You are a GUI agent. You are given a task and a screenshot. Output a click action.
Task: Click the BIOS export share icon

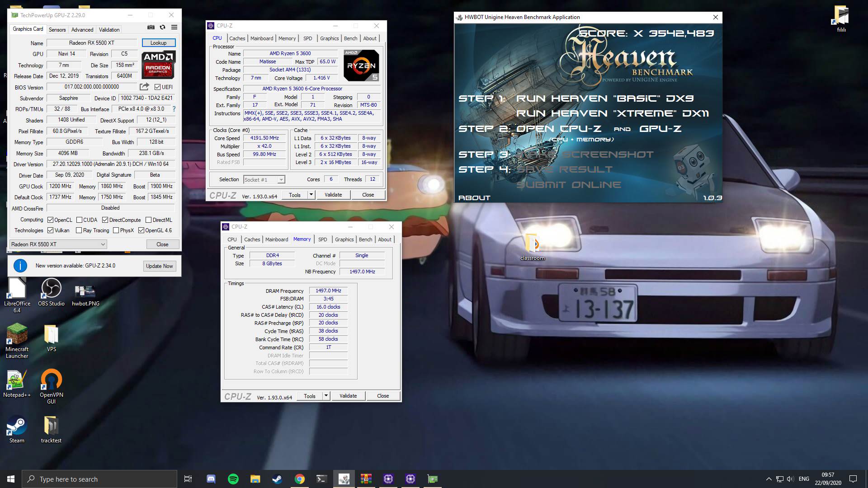144,87
